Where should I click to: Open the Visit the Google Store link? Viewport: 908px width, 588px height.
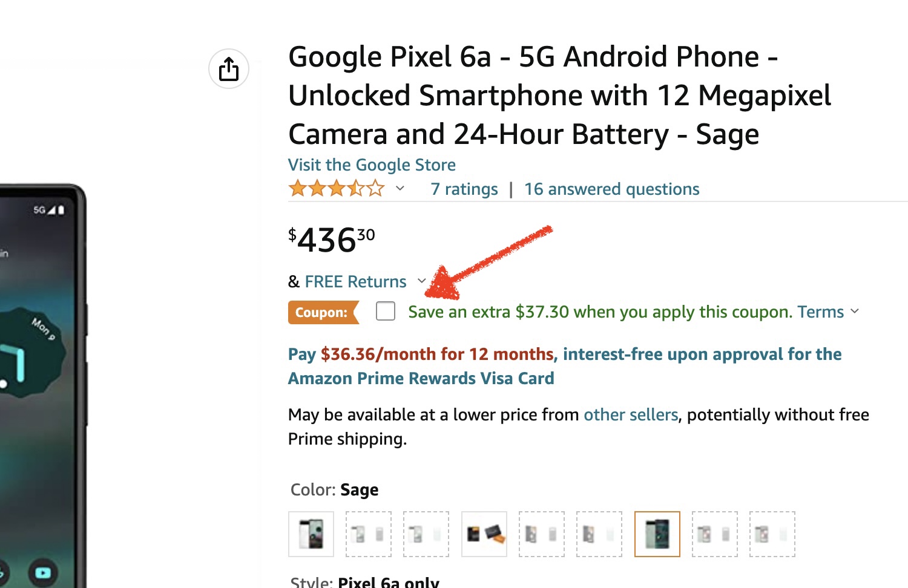pyautogui.click(x=372, y=165)
